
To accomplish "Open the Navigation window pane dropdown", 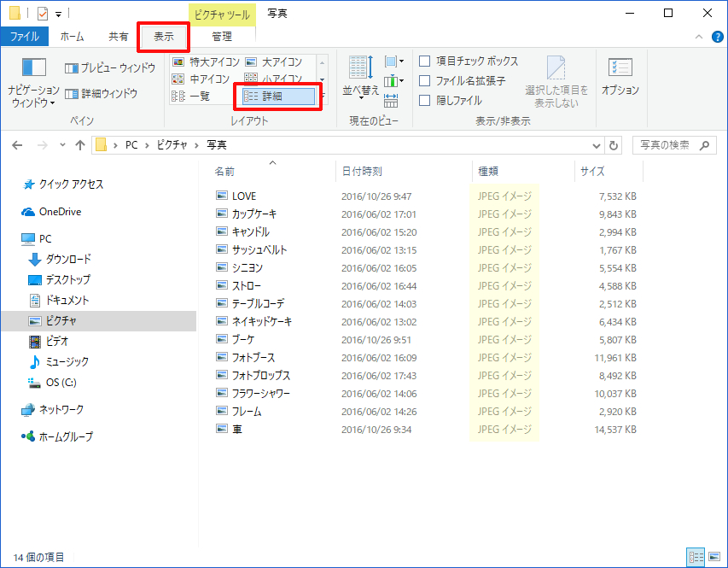I will click(33, 83).
